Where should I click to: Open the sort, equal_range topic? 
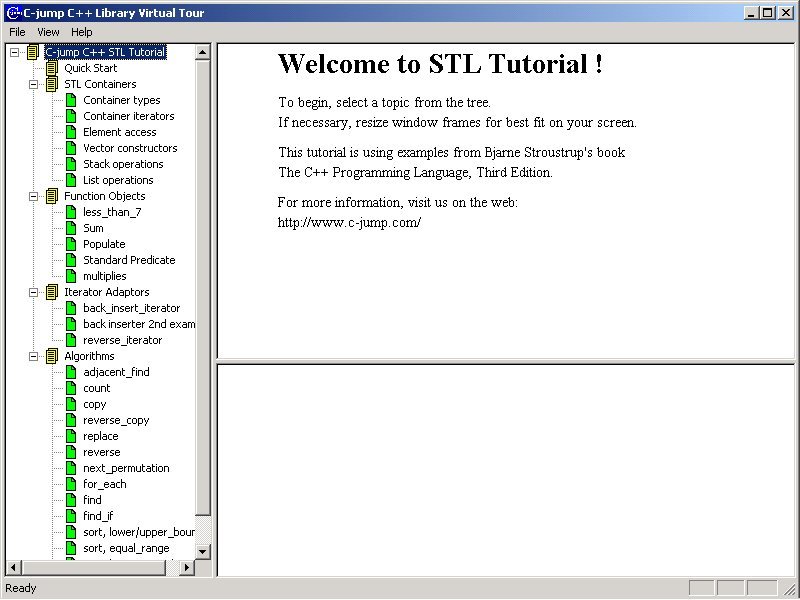coord(126,548)
